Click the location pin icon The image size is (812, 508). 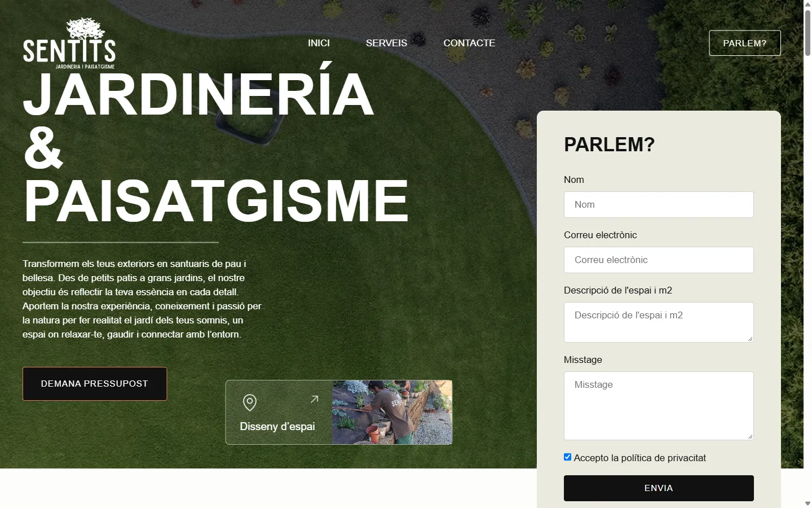(x=250, y=402)
